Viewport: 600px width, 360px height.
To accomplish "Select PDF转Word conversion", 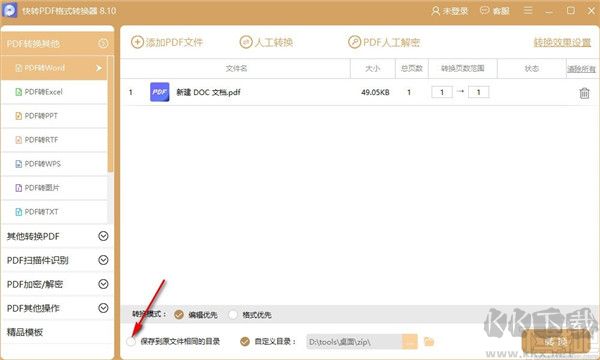I will (54, 68).
